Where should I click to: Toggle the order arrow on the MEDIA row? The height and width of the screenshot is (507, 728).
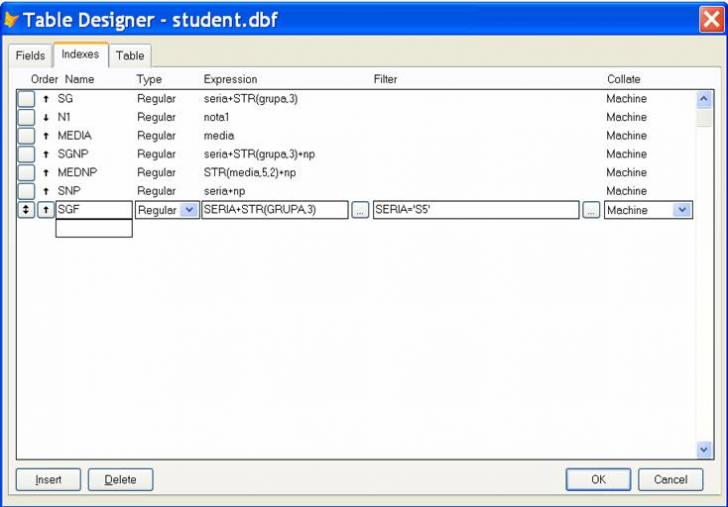(x=46, y=136)
